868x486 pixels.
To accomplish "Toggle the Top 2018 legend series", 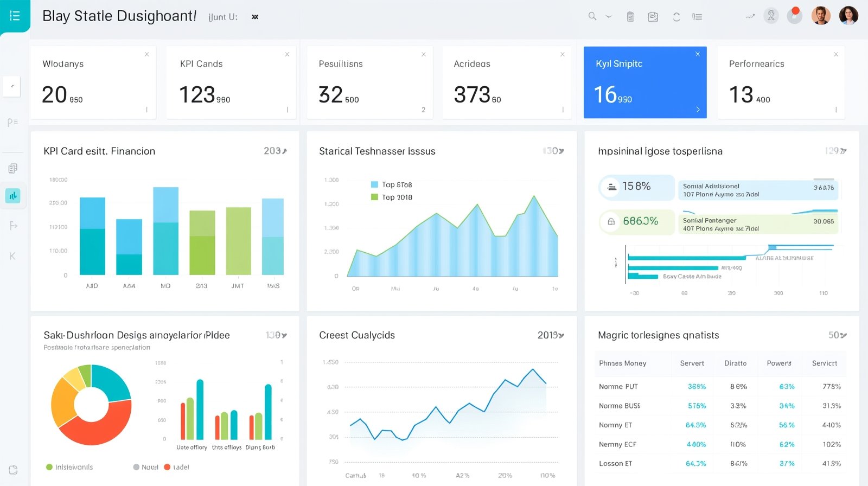I will 391,197.
